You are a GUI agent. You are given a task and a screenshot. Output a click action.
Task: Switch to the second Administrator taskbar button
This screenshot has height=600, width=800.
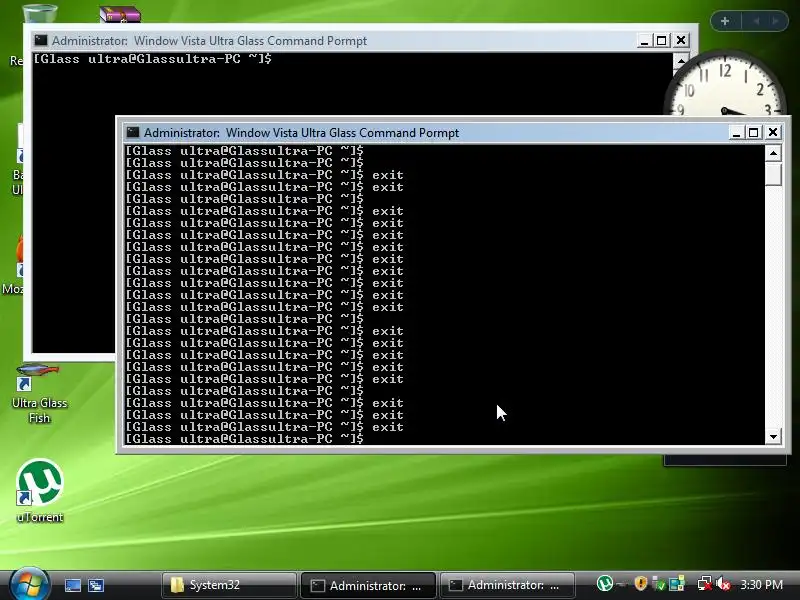tap(507, 585)
